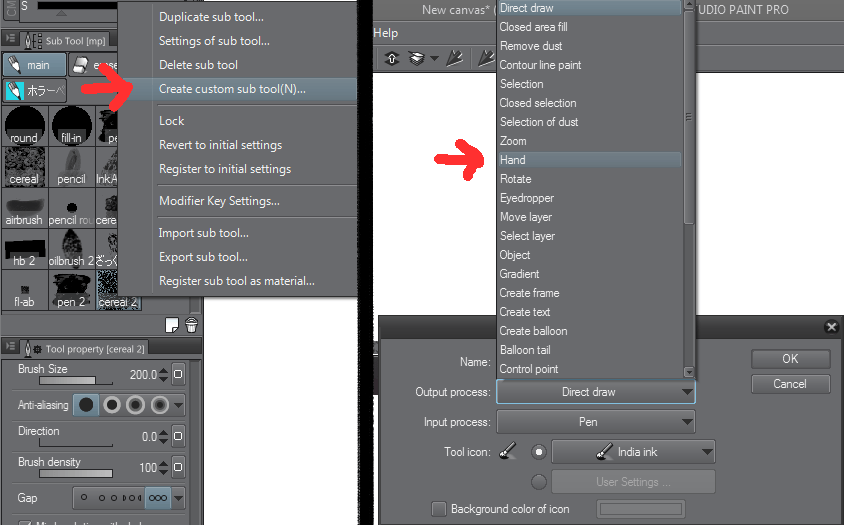Image resolution: width=844 pixels, height=525 pixels.
Task: Select the airbrush sub tool
Action: click(25, 208)
